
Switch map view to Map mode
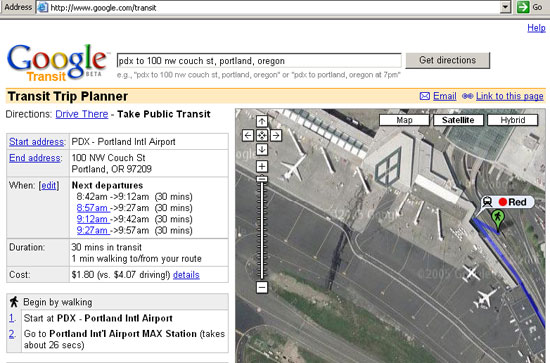[404, 120]
